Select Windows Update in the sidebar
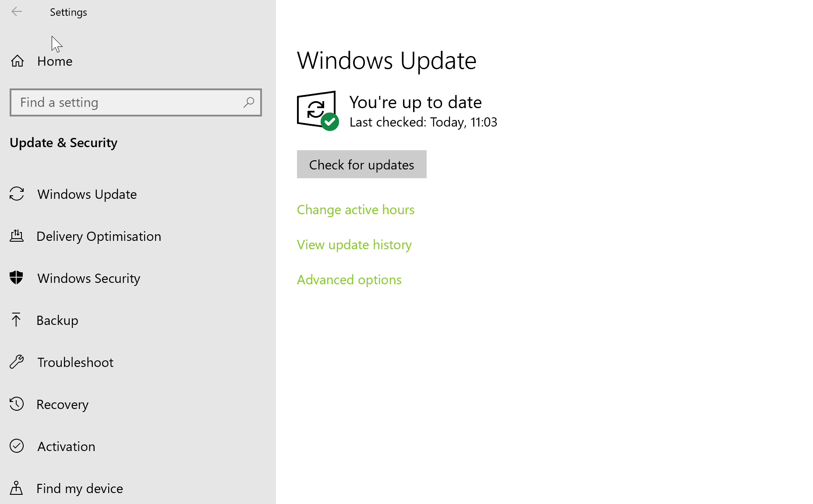This screenshot has width=813, height=504. (86, 194)
